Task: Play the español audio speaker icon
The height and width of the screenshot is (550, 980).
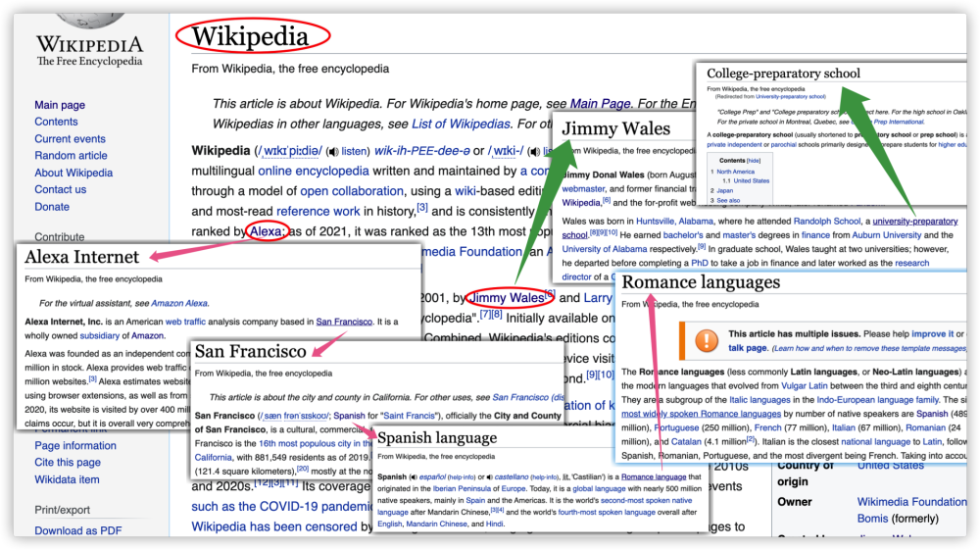Action: click(x=414, y=476)
